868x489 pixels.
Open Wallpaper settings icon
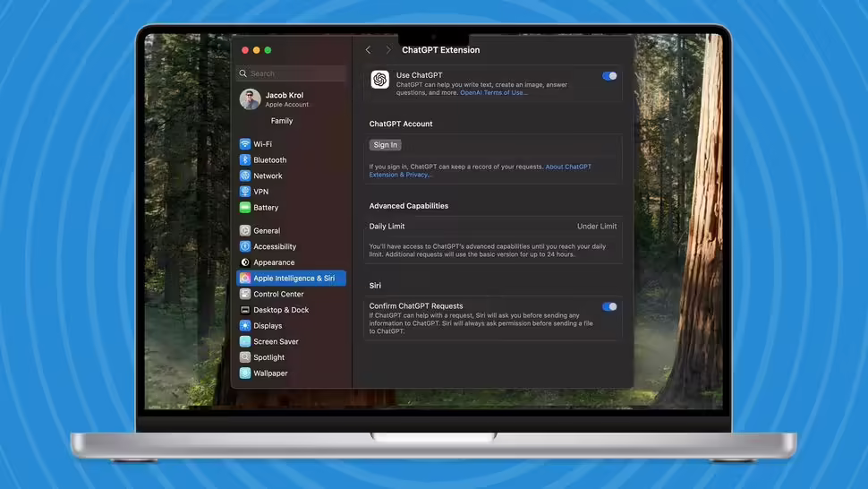[x=244, y=373]
